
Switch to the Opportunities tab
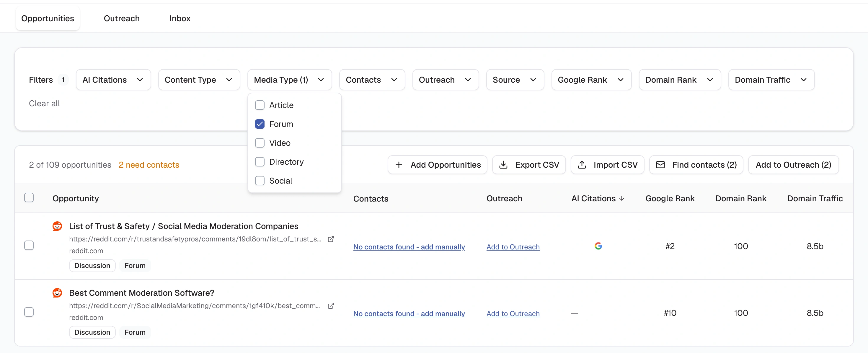[x=48, y=18]
